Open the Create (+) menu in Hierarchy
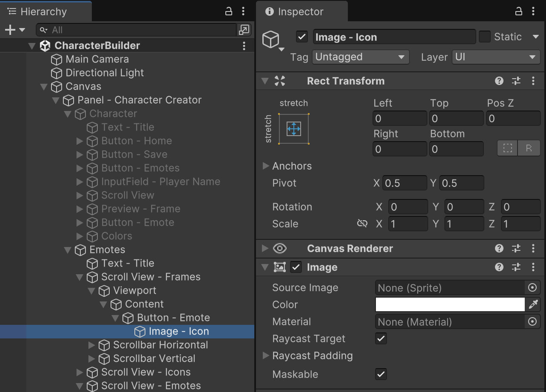Viewport: 546px width, 392px height. [14, 30]
